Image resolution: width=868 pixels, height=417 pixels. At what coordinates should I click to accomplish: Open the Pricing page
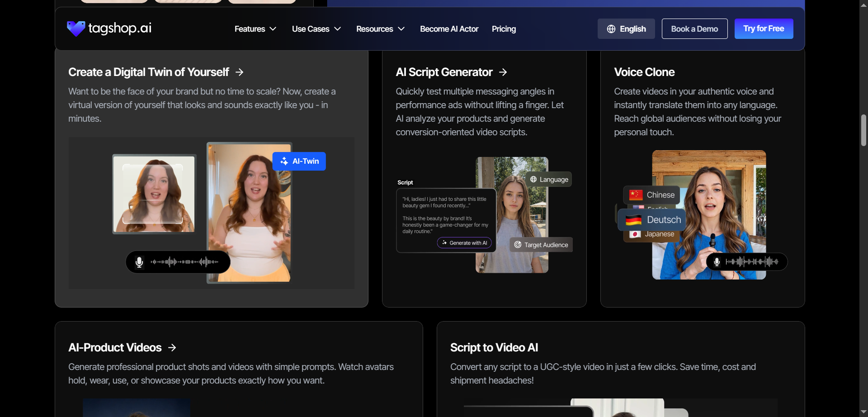[504, 28]
